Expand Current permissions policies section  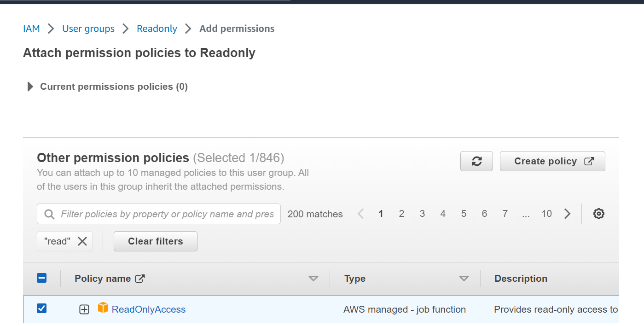[x=30, y=87]
